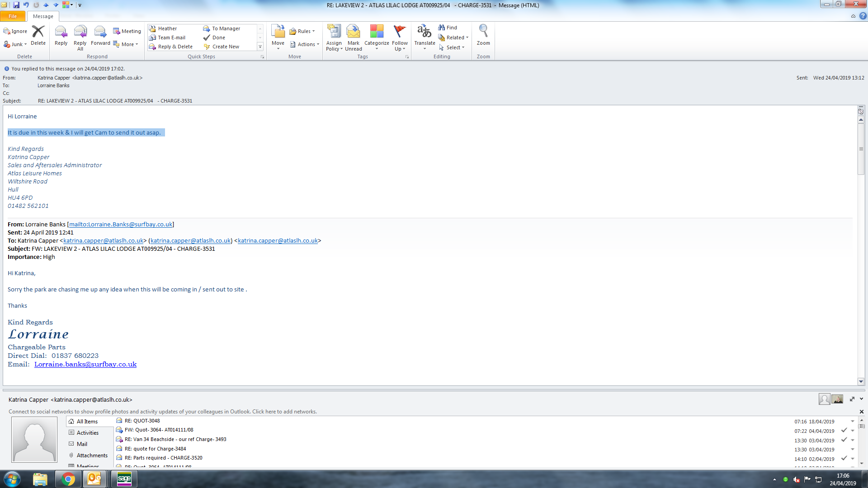The height and width of the screenshot is (488, 868).
Task: Open Sage from the Windows taskbar
Action: [124, 479]
